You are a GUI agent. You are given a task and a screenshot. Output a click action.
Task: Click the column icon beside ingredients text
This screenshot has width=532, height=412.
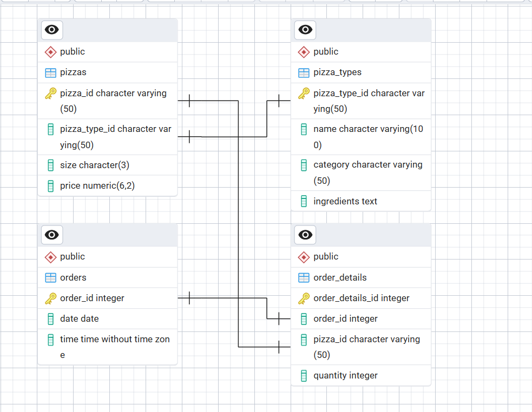(304, 202)
